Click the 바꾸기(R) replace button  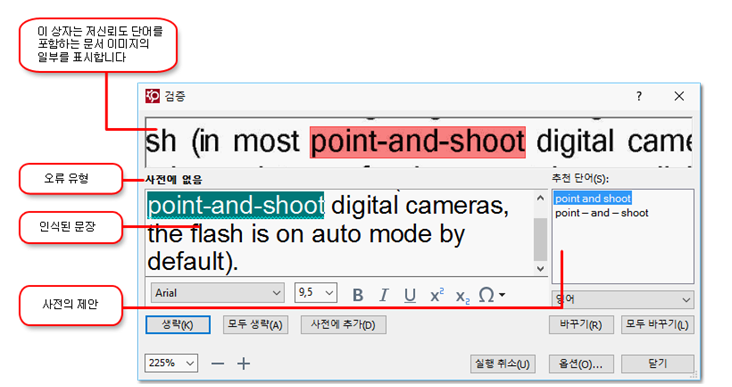(581, 325)
